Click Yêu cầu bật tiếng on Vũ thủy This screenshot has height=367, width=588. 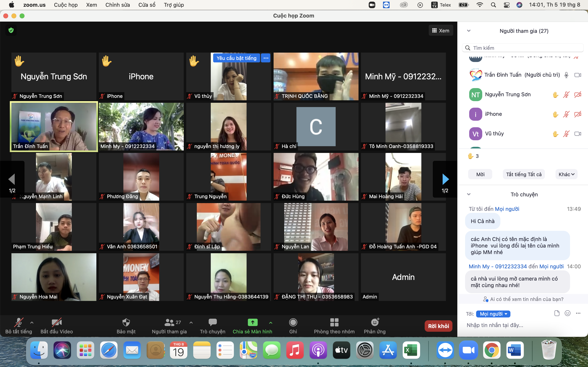[x=236, y=58]
